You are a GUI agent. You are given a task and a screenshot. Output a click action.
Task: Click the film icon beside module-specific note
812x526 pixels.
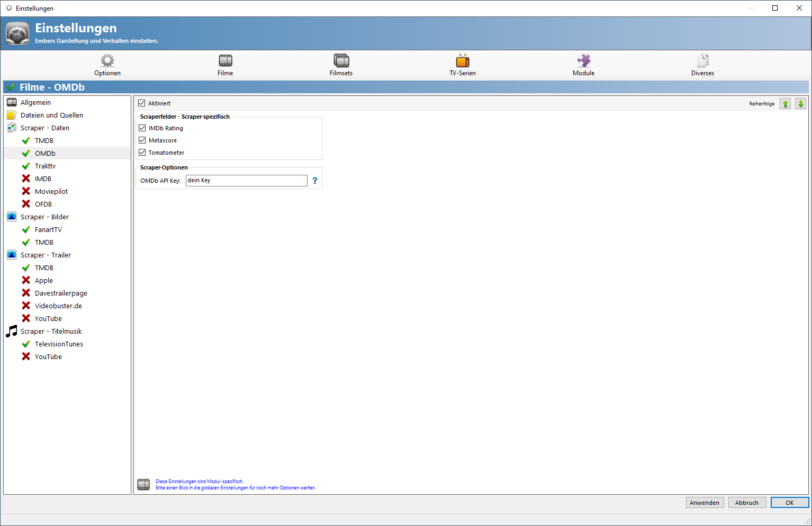click(143, 485)
